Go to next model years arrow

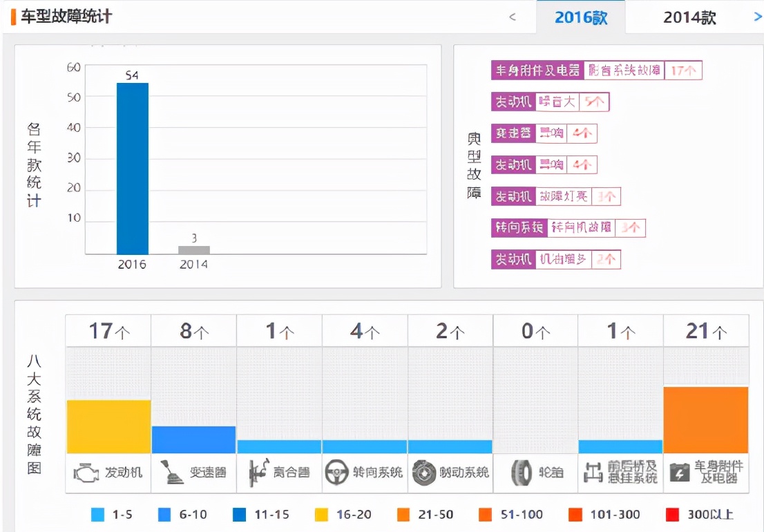[758, 17]
